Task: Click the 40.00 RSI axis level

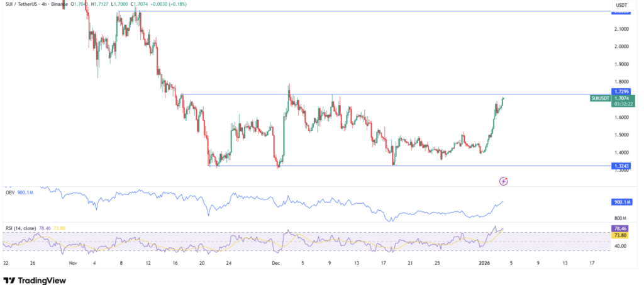Action: click(619, 247)
